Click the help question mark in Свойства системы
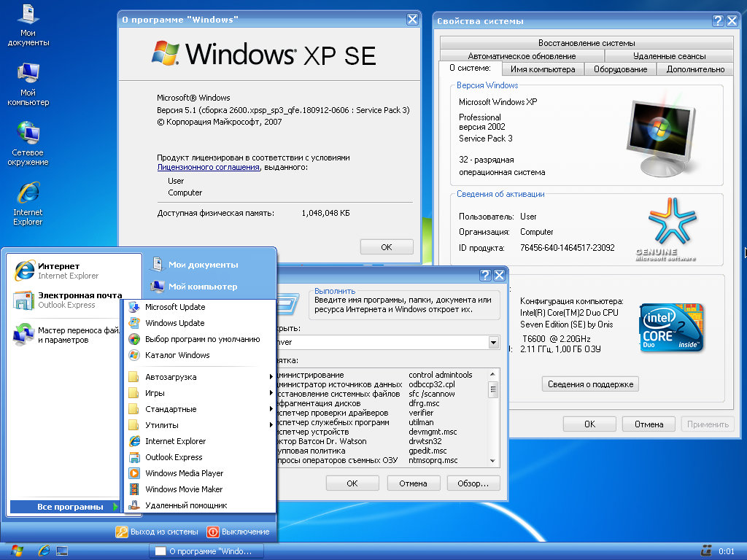The image size is (747, 560). point(718,20)
